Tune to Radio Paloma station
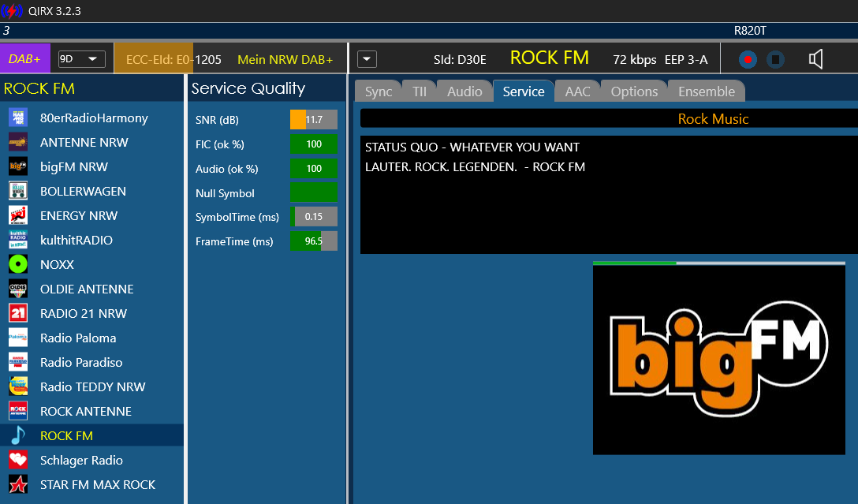Screen dimensions: 858x504 pos(78,338)
